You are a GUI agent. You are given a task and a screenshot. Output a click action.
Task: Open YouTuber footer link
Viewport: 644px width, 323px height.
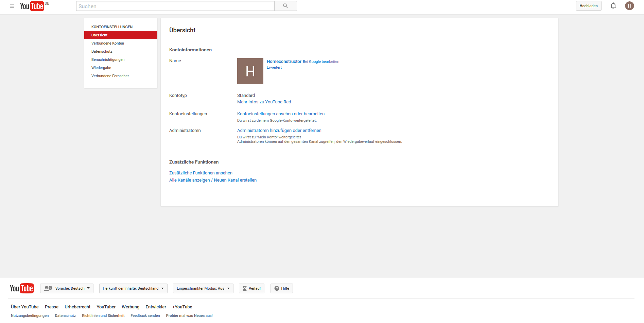click(x=106, y=307)
